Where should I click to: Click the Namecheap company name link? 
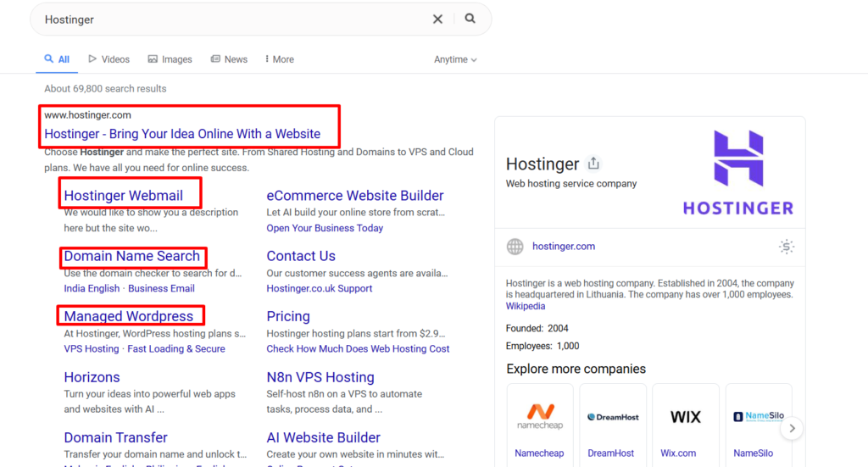[x=539, y=453]
